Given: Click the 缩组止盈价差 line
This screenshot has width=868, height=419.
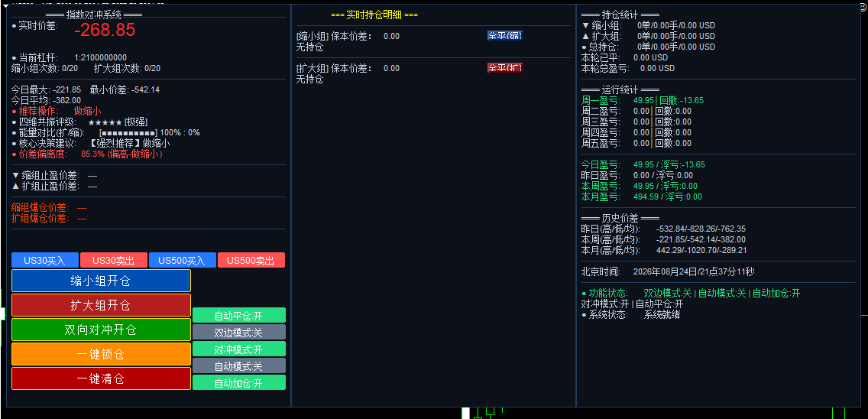Looking at the screenshot, I should pos(54,176).
